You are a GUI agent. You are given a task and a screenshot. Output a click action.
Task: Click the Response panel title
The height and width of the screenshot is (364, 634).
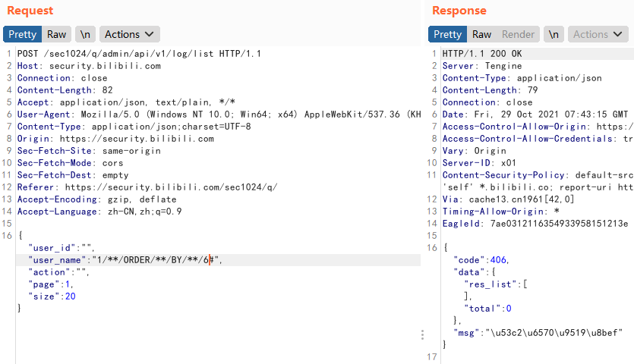click(x=459, y=11)
